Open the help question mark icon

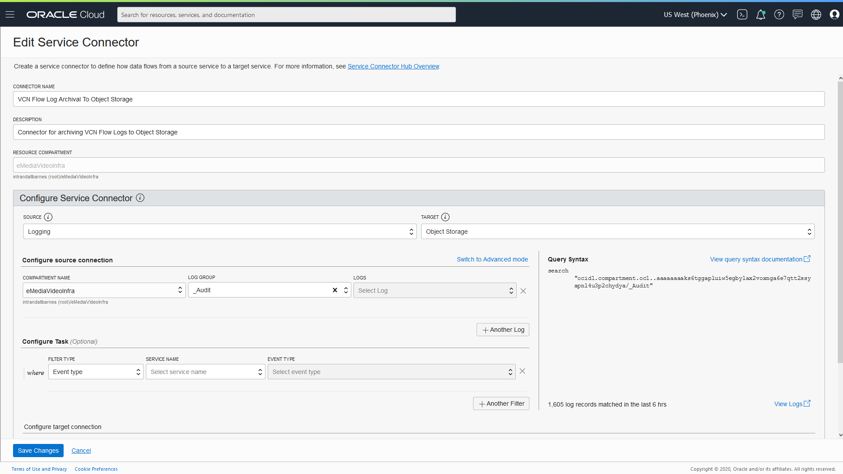[x=778, y=15]
